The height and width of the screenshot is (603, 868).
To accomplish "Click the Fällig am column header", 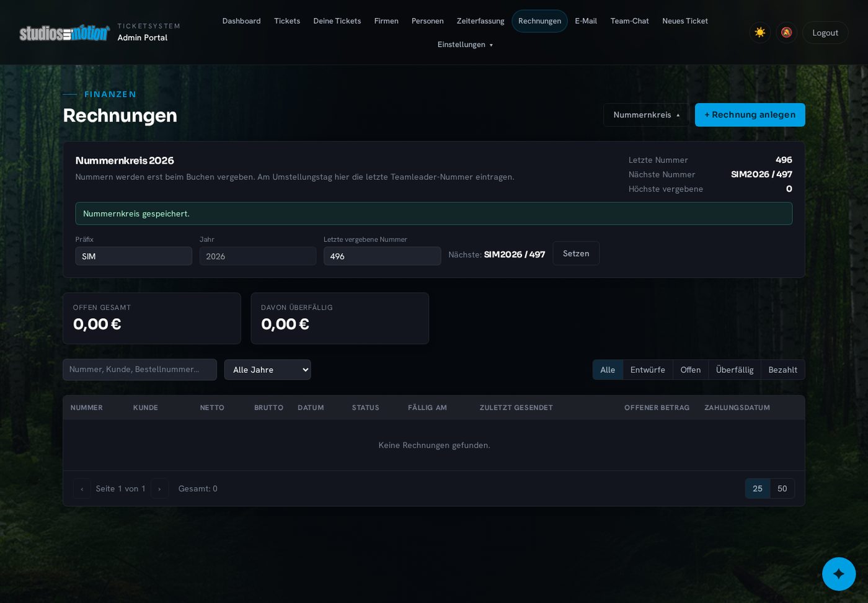I will tap(427, 408).
